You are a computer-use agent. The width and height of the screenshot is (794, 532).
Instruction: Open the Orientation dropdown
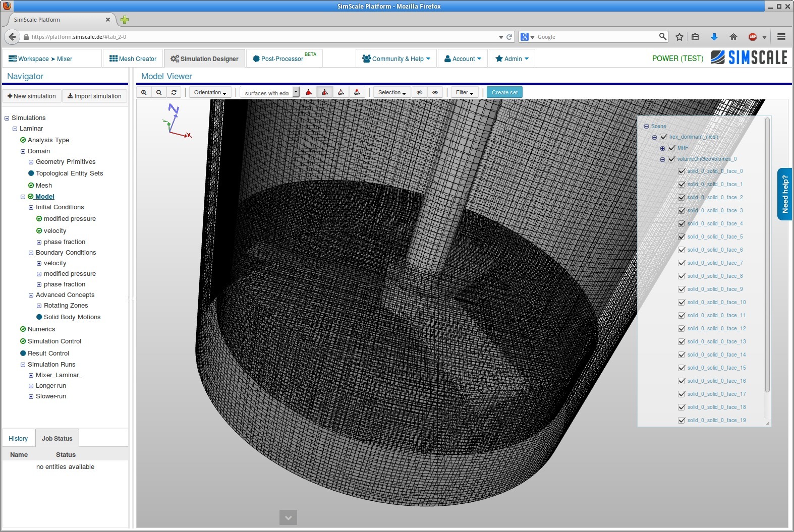(x=210, y=92)
